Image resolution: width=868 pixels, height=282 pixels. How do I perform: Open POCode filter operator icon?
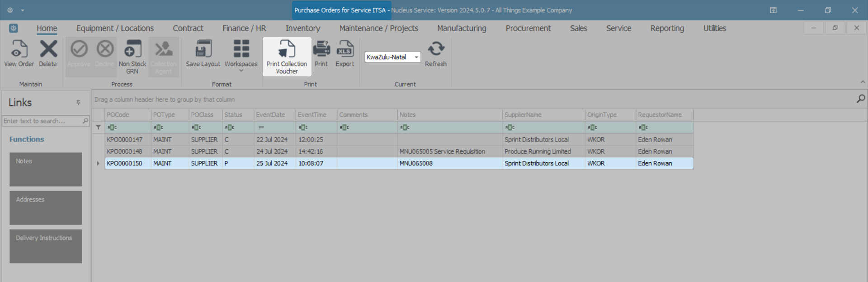click(112, 127)
